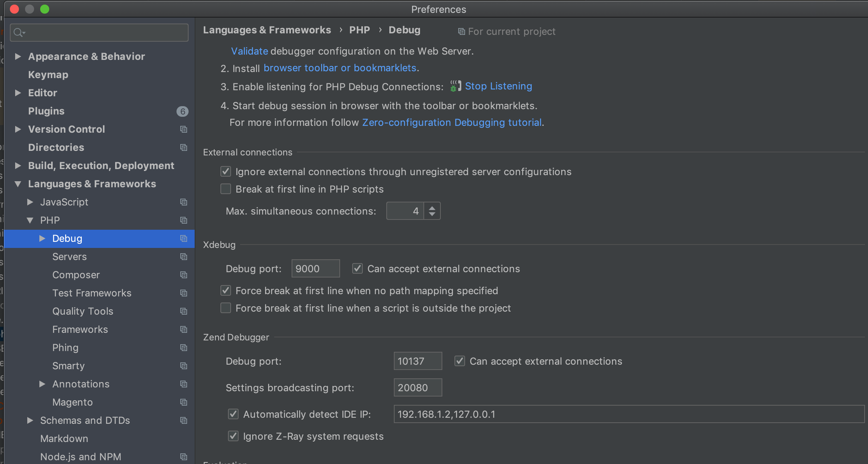Click project-level icon in Test Frameworks row
The image size is (868, 464).
(x=184, y=293)
